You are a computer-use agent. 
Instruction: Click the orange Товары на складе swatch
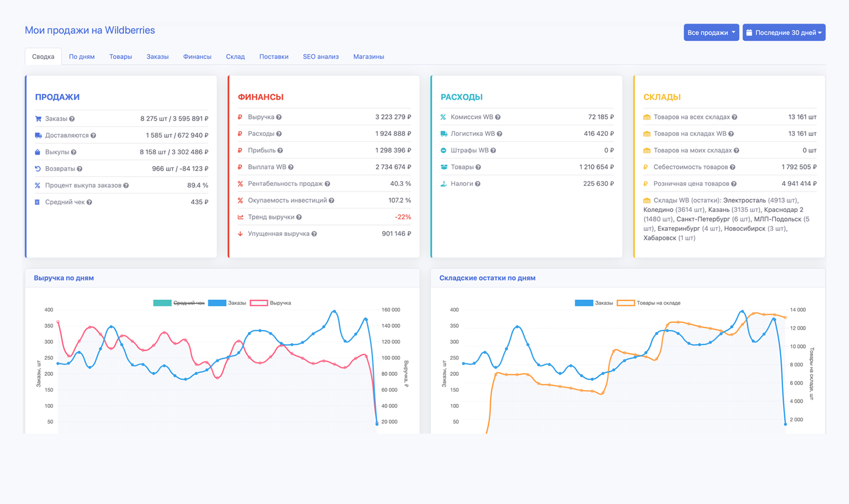[626, 303]
